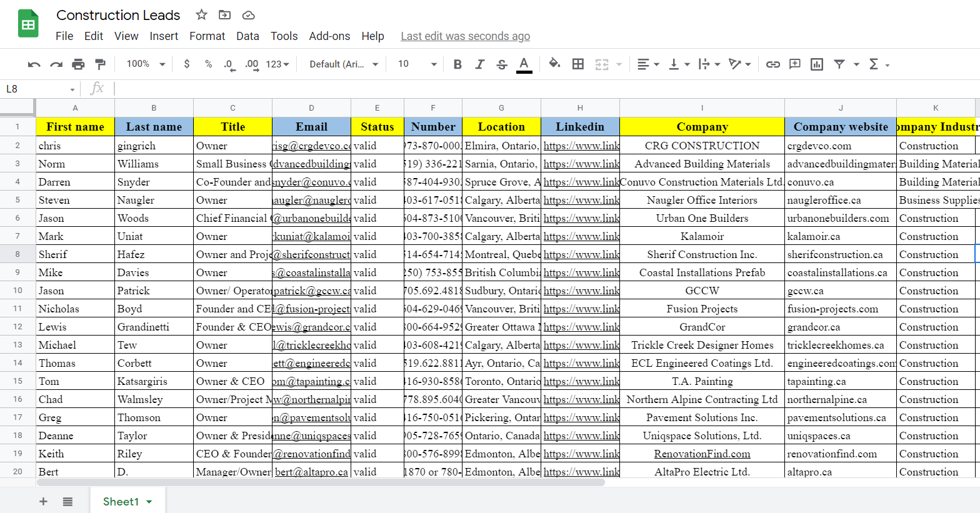This screenshot has width=980, height=513.
Task: Open the fill color picker
Action: tap(554, 64)
